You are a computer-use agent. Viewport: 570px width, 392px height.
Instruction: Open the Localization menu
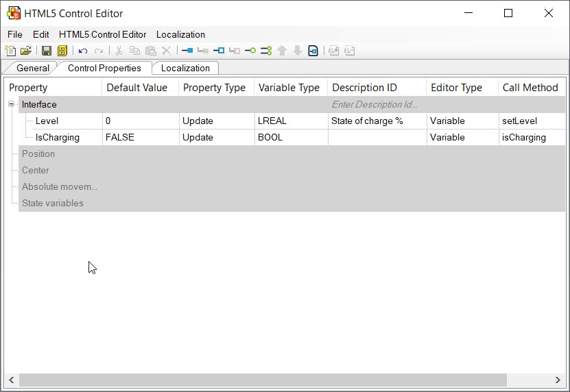180,34
